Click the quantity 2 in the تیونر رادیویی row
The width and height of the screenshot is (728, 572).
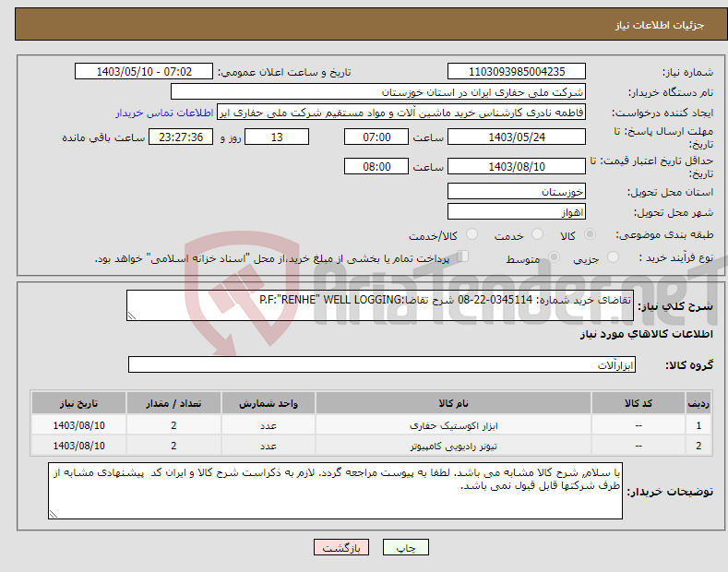click(x=173, y=446)
